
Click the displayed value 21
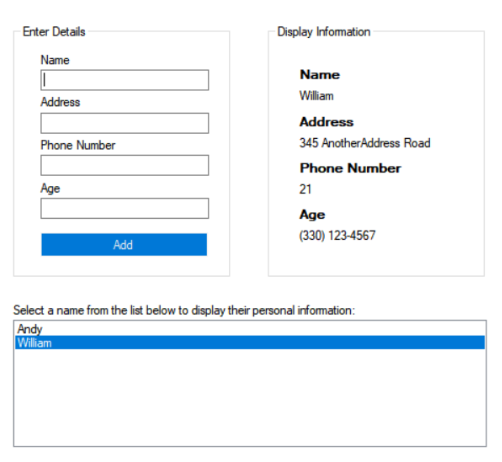305,189
